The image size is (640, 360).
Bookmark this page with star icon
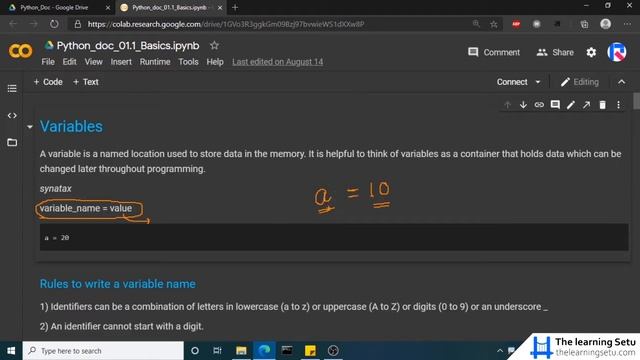494,24
